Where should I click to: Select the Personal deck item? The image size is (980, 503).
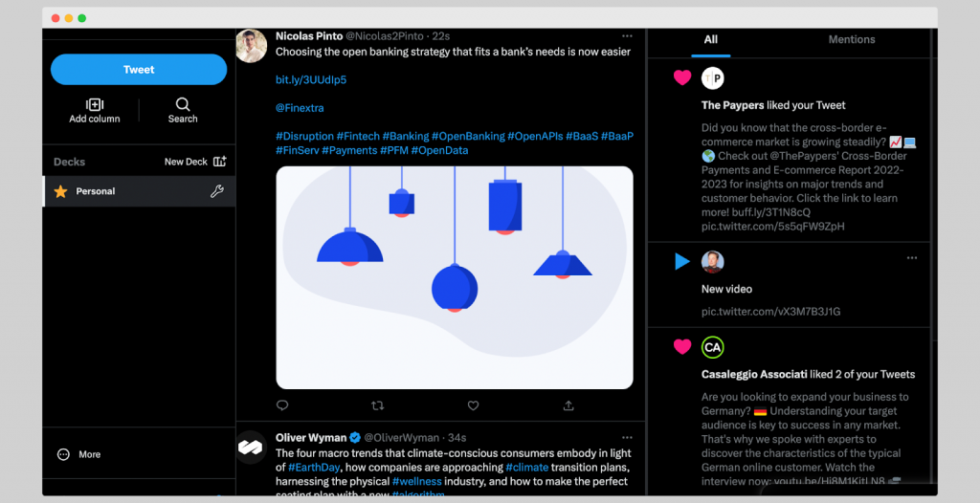[x=96, y=191]
